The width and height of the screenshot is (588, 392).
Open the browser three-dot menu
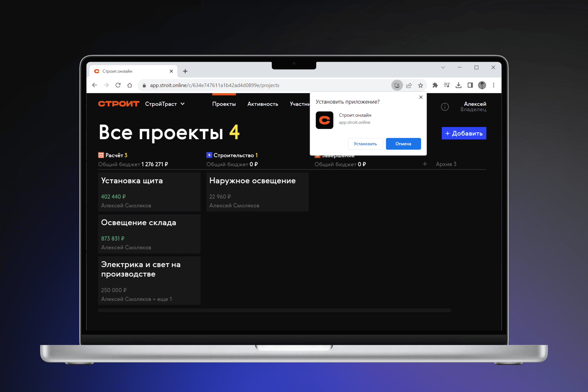coord(494,85)
